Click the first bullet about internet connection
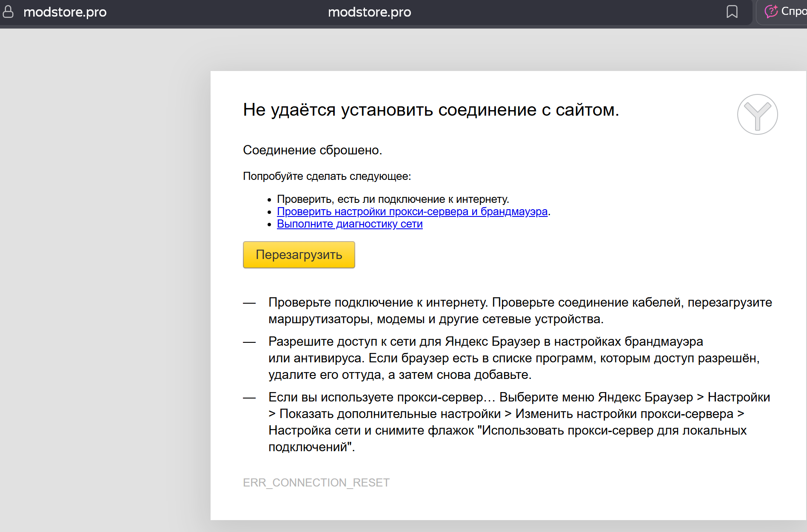 [393, 199]
